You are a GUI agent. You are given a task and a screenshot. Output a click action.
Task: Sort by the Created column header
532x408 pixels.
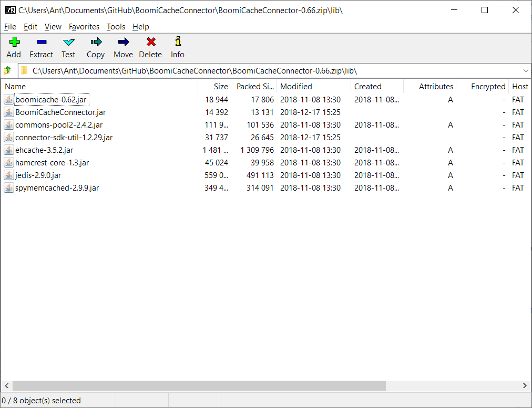[377, 87]
